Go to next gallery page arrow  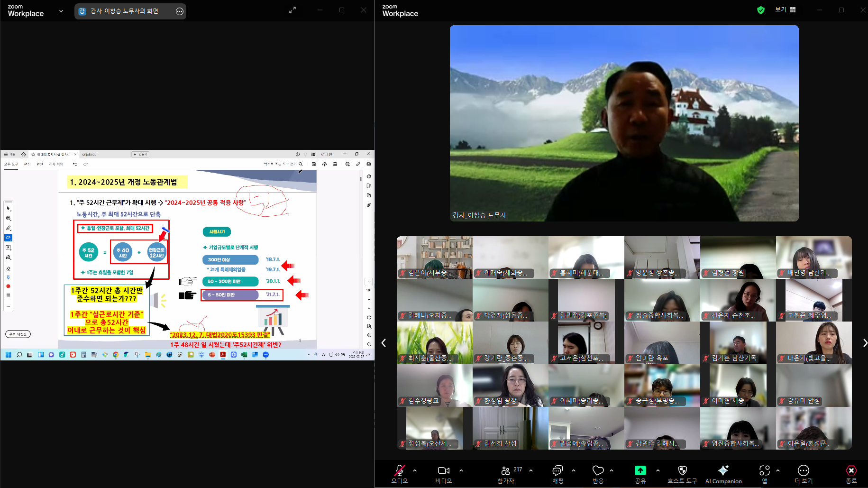click(865, 343)
